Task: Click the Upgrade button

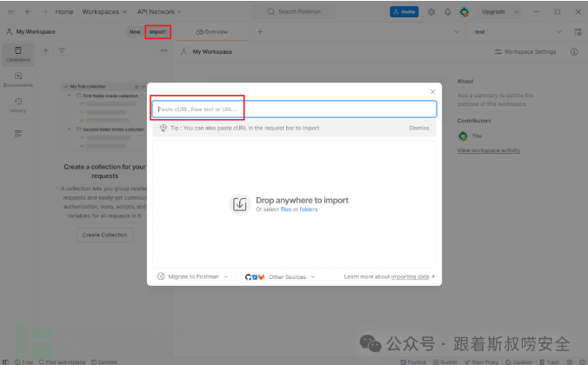Action: click(493, 12)
